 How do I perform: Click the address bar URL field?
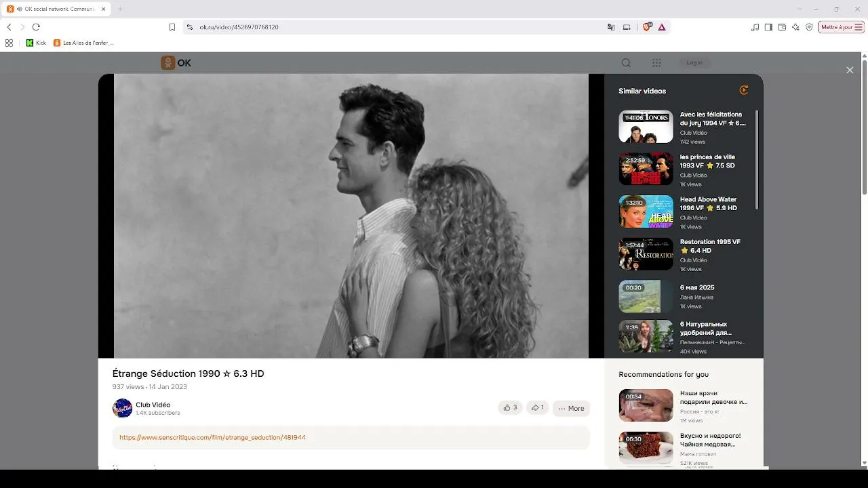click(x=400, y=27)
